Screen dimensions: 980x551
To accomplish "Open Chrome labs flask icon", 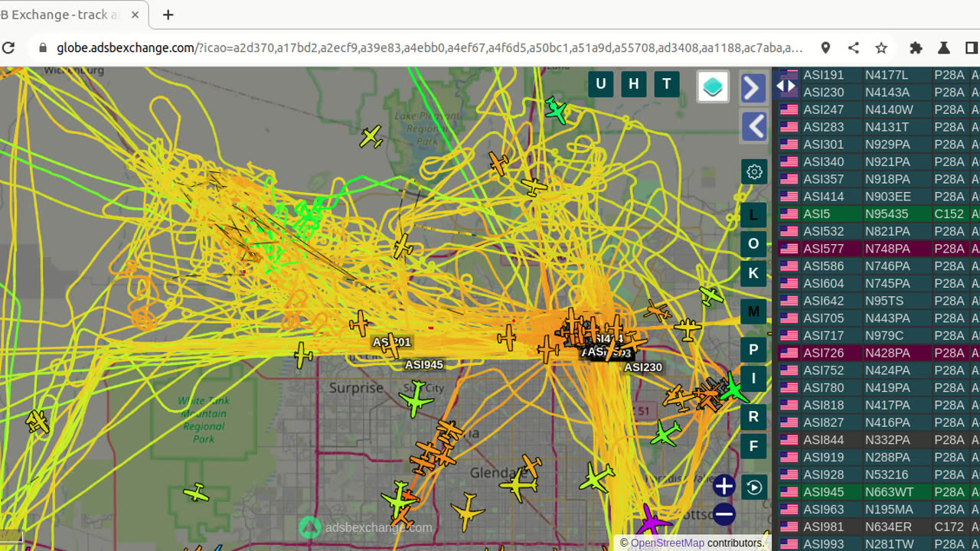I will [x=944, y=47].
